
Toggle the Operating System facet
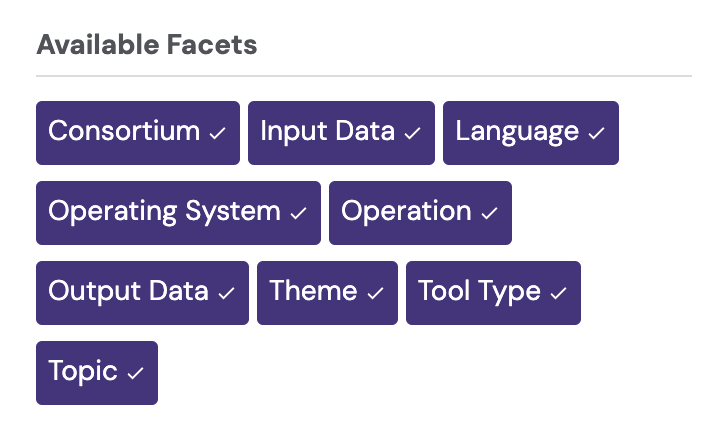tap(178, 212)
